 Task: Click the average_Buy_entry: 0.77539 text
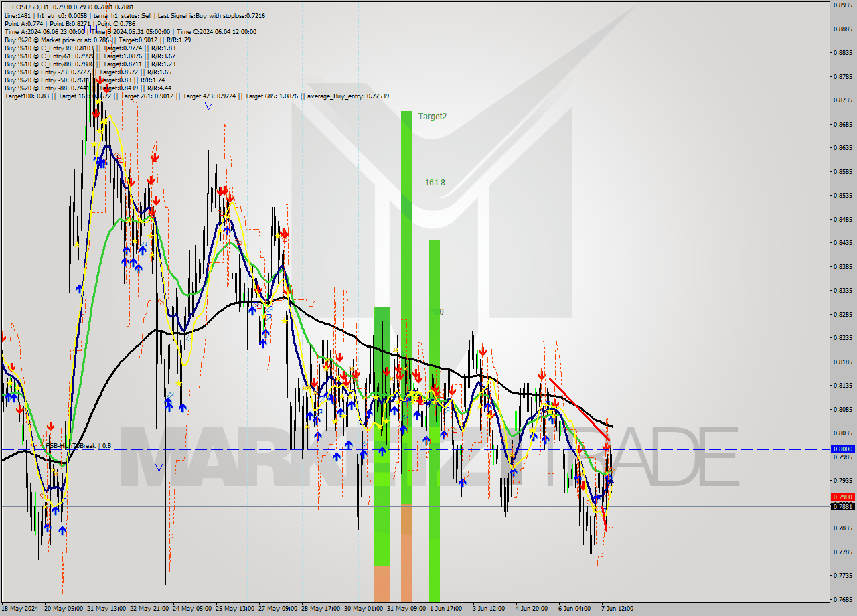348,96
